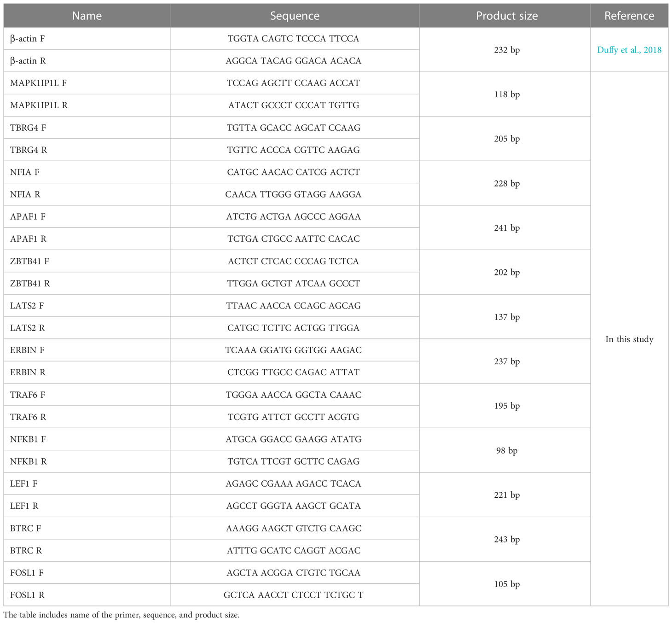Screen dimensions: 672x623
Task: Select sequence TGTTA GCACC AGCAT CCAAG
Action: (x=294, y=128)
